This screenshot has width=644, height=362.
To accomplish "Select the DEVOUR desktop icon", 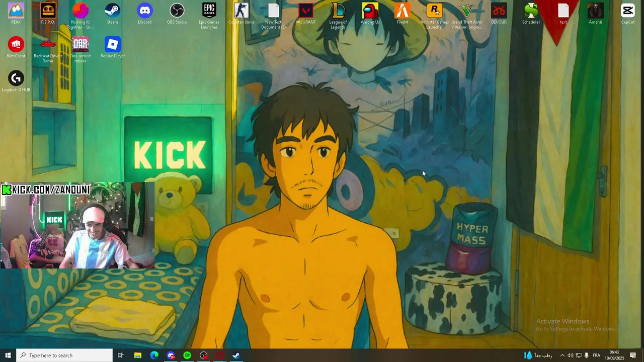I will click(499, 14).
